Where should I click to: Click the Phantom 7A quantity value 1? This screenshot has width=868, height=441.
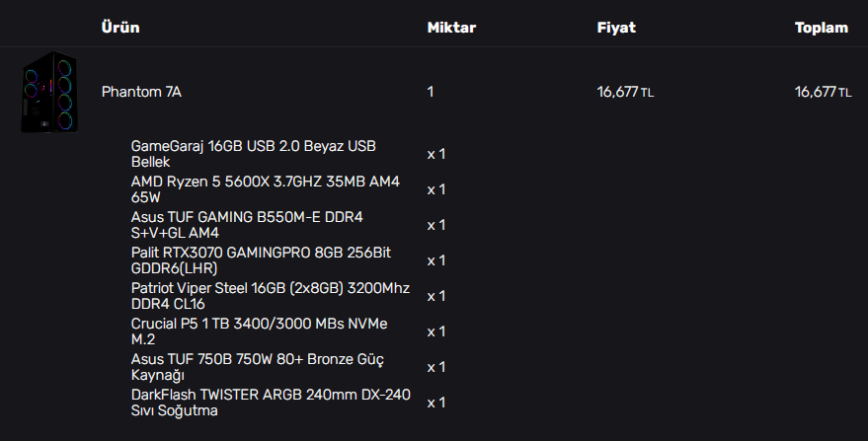coord(431,92)
